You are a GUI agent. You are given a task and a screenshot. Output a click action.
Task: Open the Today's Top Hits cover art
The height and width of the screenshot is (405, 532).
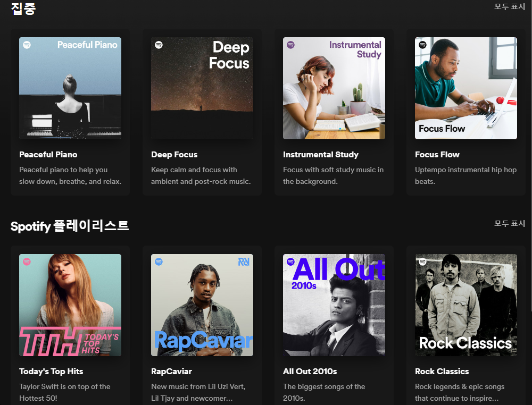[x=70, y=305]
